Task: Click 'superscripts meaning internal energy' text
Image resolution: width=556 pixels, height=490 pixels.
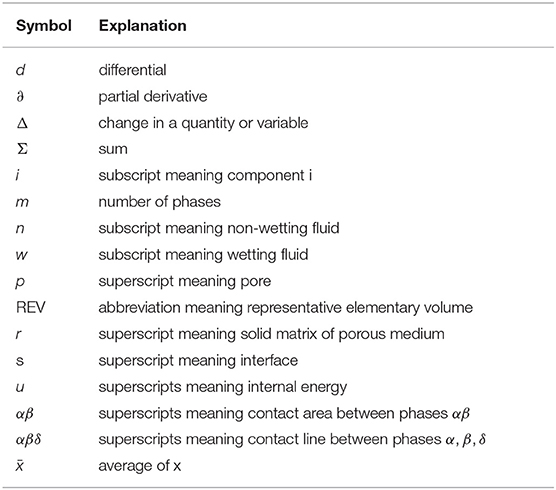Action: pyautogui.click(x=223, y=387)
